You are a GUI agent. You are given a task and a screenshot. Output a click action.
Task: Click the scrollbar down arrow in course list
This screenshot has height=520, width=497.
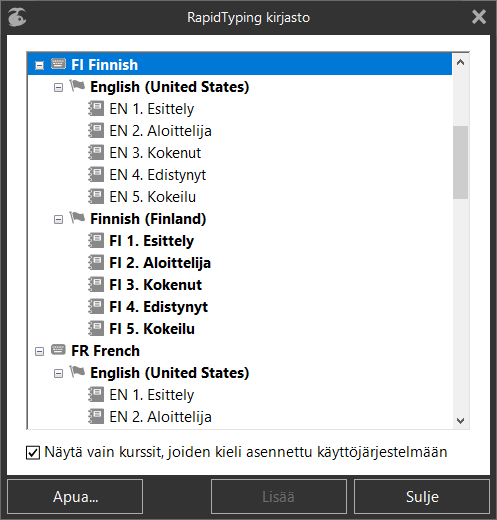pos(460,420)
